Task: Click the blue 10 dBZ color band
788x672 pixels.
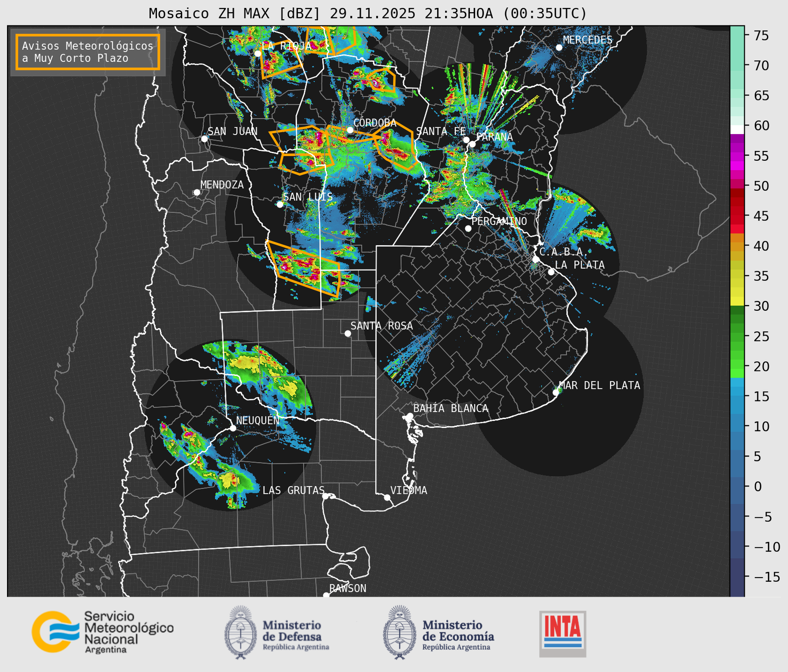Action: tap(737, 426)
